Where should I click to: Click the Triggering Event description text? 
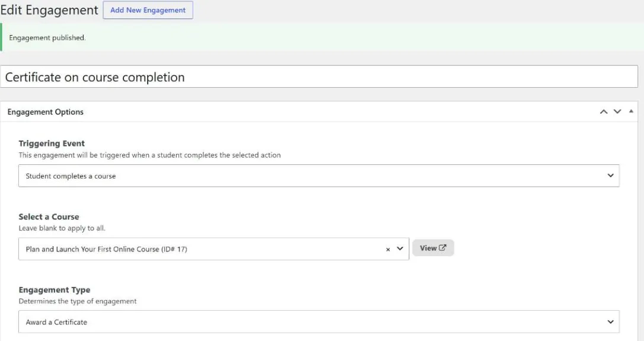[x=149, y=155]
